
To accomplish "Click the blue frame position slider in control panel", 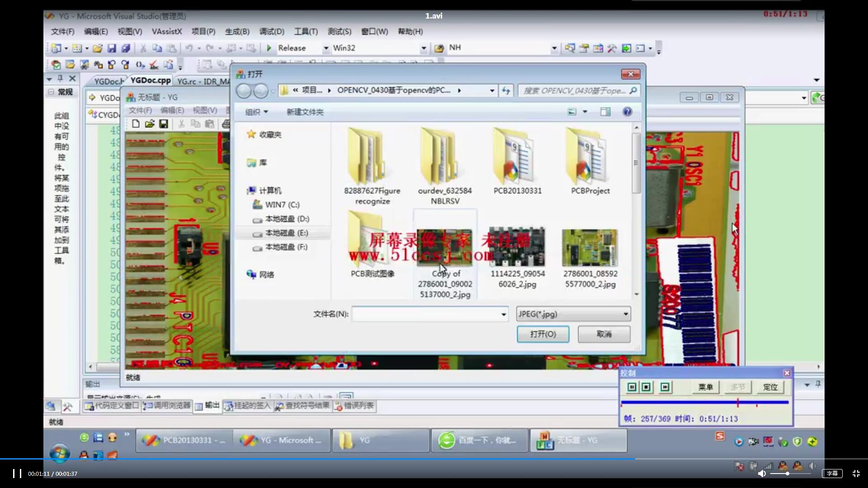I will pos(705,402).
